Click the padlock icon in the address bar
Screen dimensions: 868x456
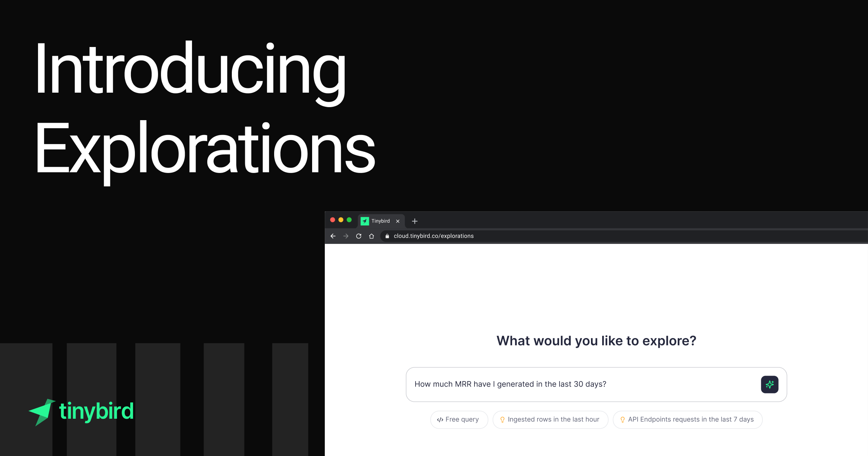point(387,236)
